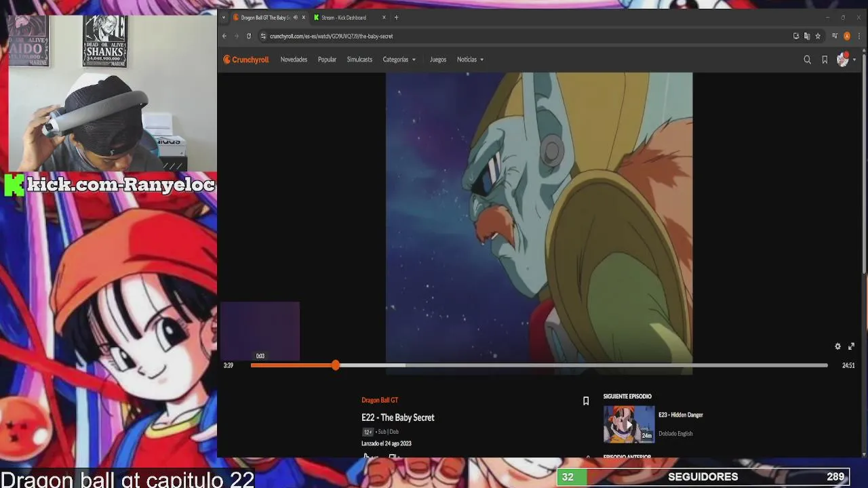Seek by clicking the gray timeline track

coord(616,365)
